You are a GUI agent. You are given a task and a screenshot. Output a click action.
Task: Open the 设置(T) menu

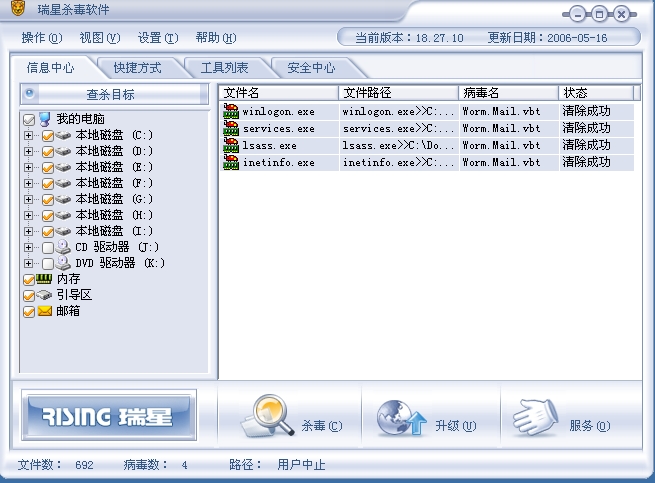tap(158, 38)
